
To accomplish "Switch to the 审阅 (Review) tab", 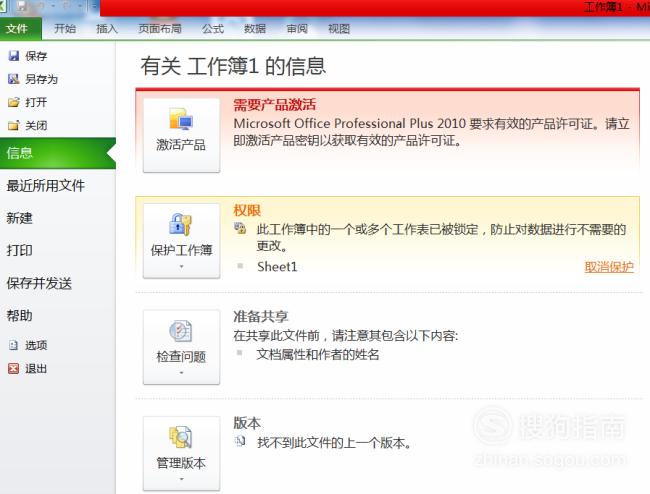I will [x=297, y=29].
